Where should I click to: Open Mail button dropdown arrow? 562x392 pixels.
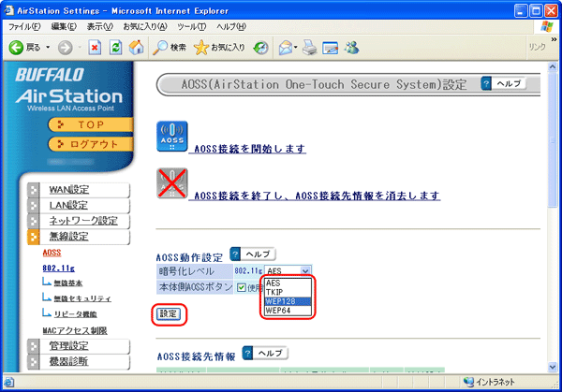295,48
